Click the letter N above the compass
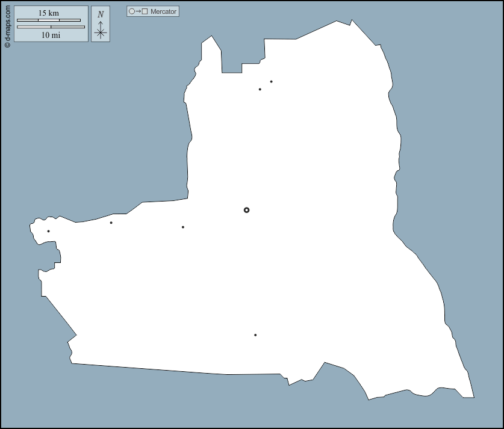This screenshot has width=504, height=429. tap(101, 14)
